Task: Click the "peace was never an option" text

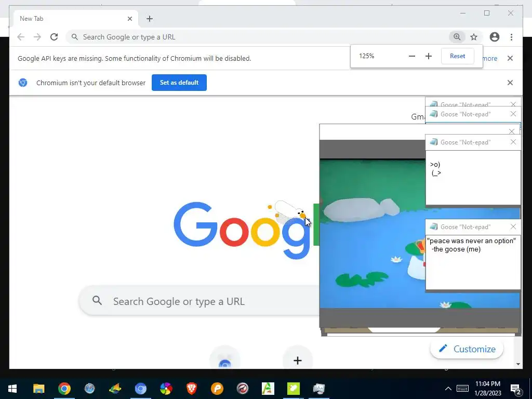Action: (x=471, y=245)
